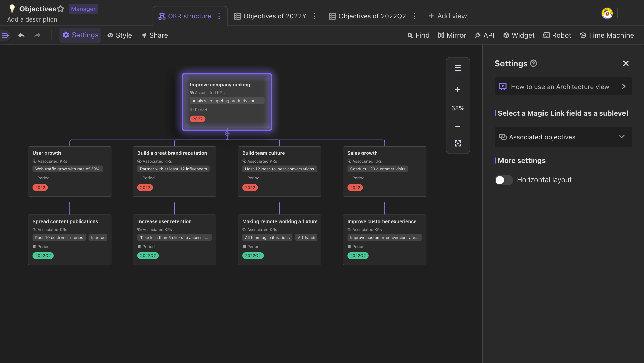Select Spread content publications card
Viewport: 644px width, 363px height.
(x=70, y=240)
